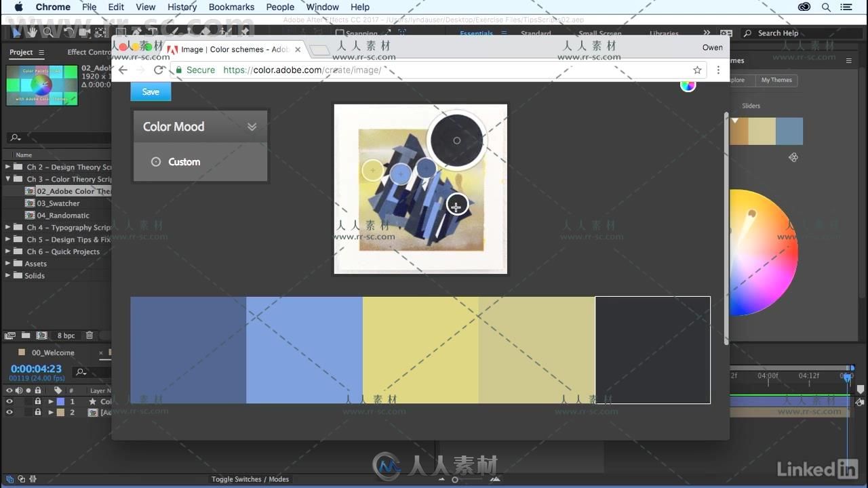Image resolution: width=868 pixels, height=488 pixels.
Task: Open the File menu
Action: pyautogui.click(x=90, y=7)
